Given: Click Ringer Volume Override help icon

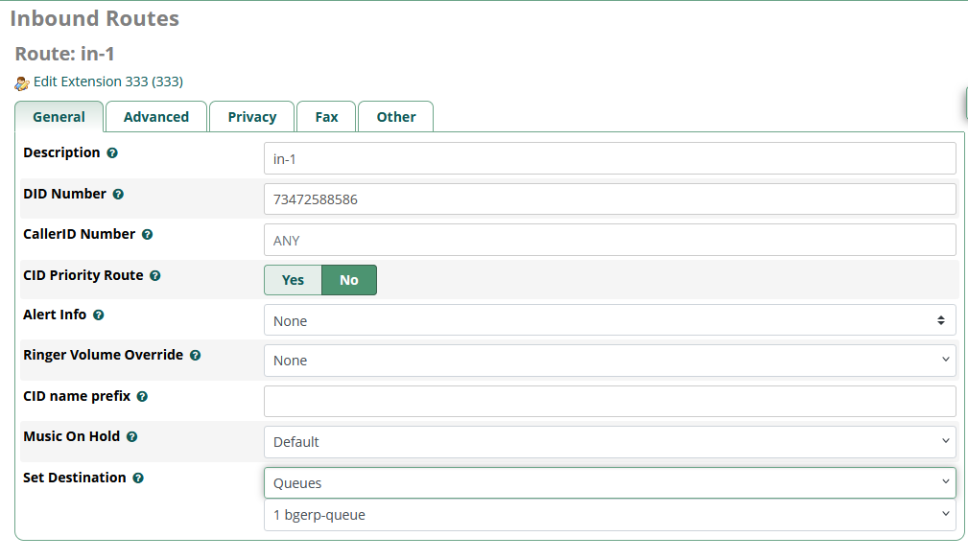Looking at the screenshot, I should [x=195, y=356].
